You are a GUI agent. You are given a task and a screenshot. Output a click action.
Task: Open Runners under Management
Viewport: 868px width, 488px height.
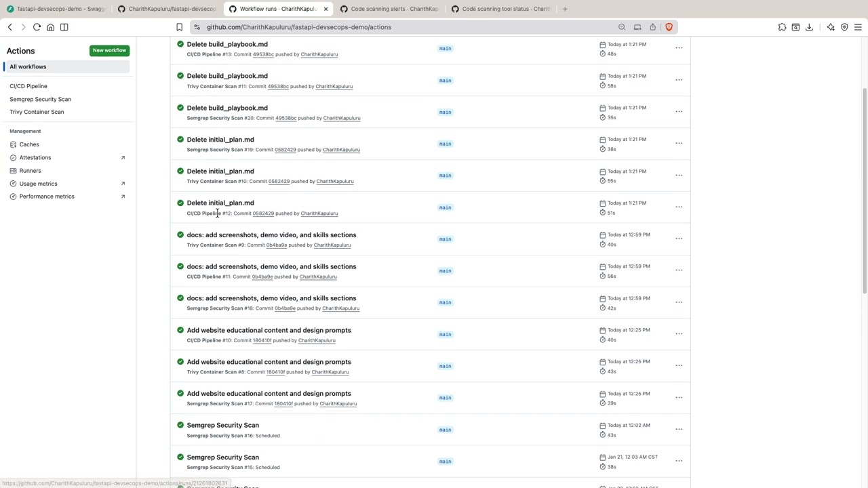pos(30,171)
